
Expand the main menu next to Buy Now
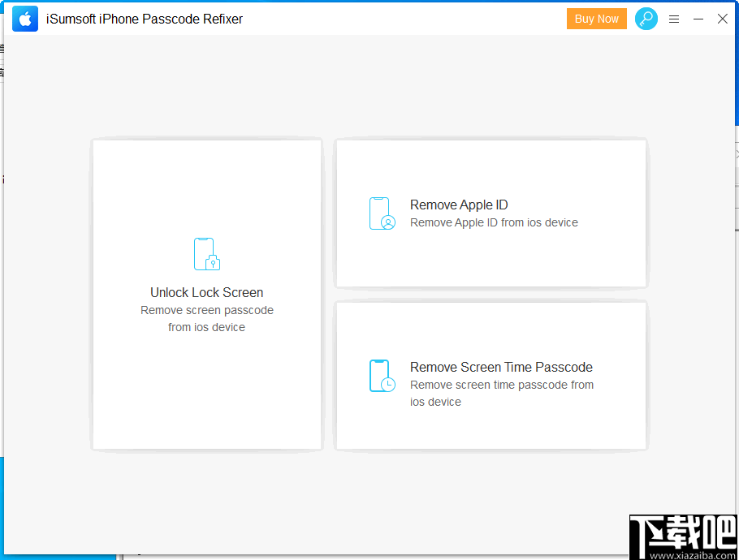click(x=674, y=19)
